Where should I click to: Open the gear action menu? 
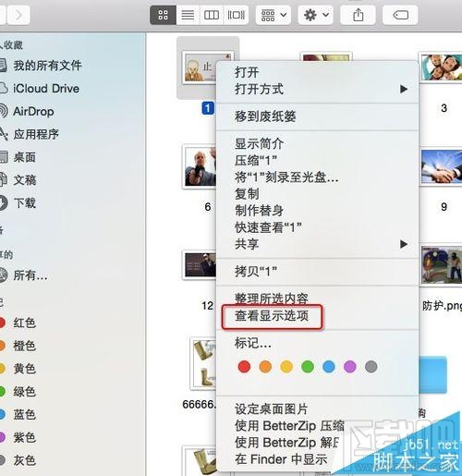(316, 15)
